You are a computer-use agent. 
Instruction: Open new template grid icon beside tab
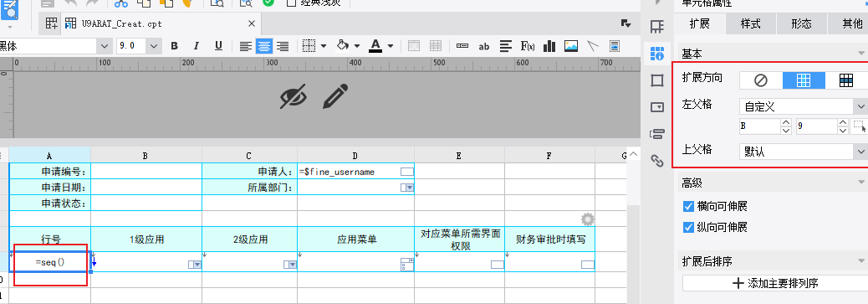tap(52, 23)
